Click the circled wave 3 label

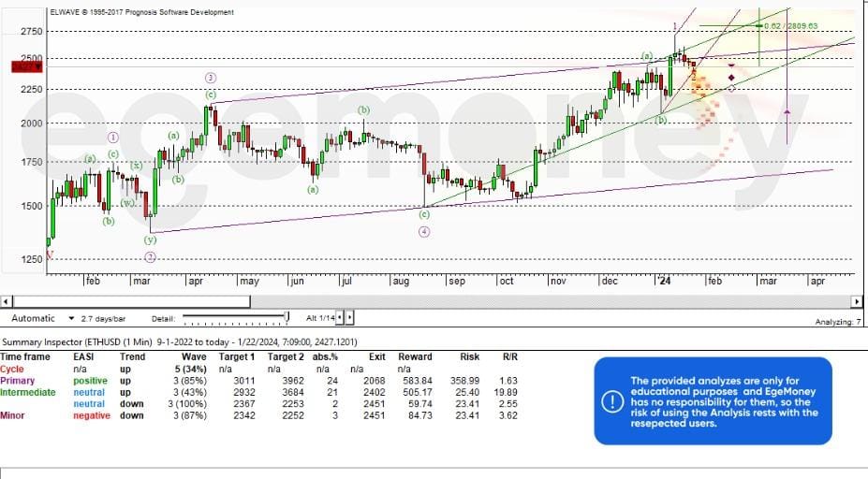(211, 78)
